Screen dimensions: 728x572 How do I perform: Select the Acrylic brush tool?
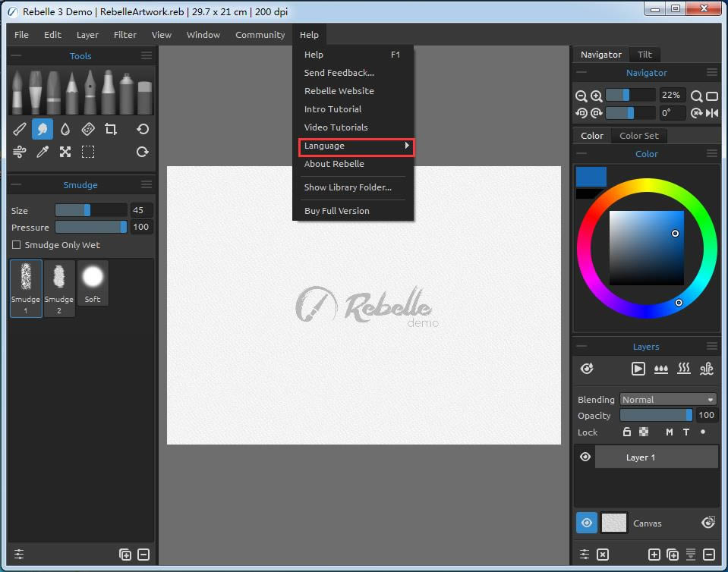tap(36, 91)
